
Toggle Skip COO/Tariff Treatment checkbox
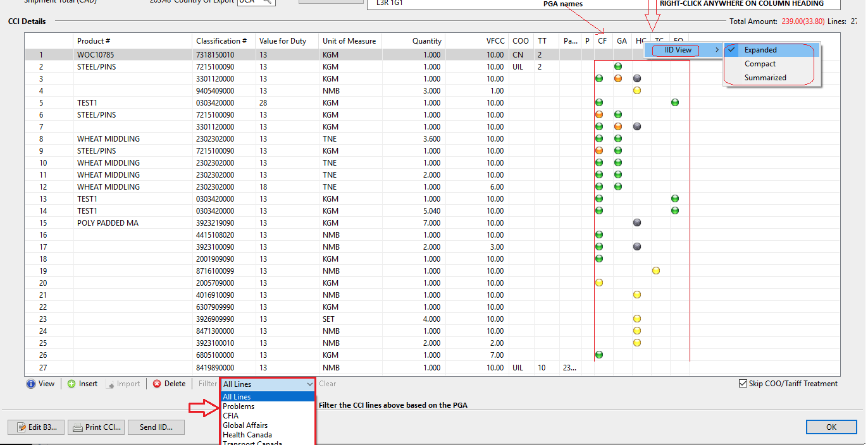(x=743, y=384)
